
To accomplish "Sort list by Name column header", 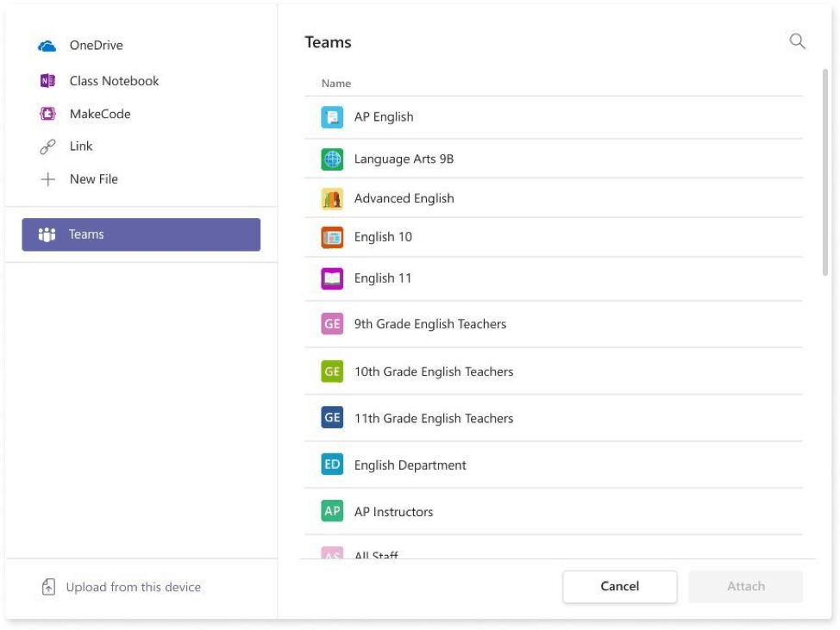I will coord(336,84).
